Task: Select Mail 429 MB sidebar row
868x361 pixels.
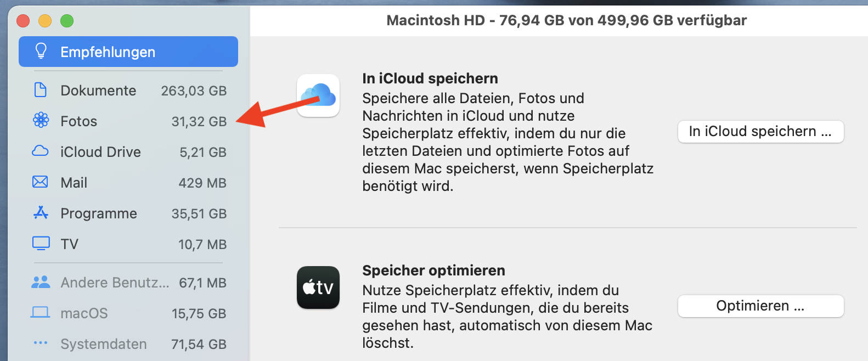Action: 128,183
